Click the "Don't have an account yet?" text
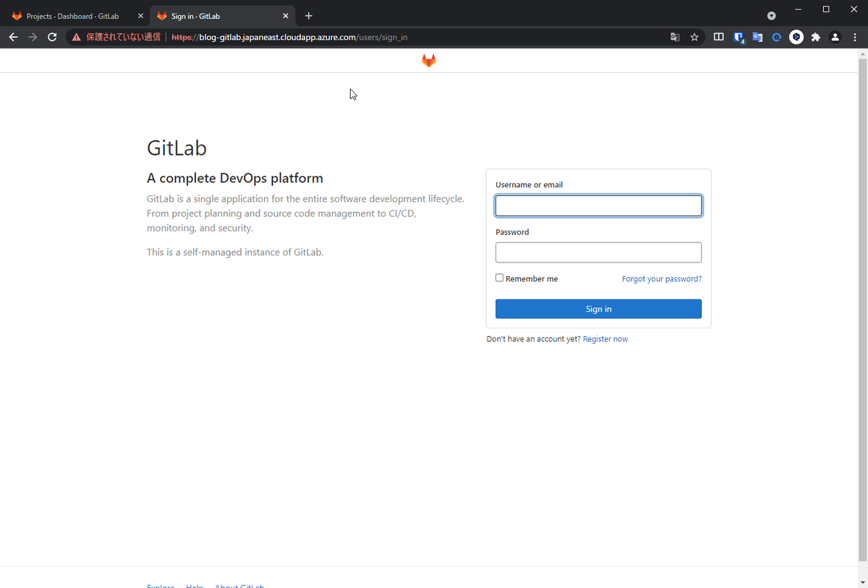The image size is (868, 588). (x=533, y=339)
